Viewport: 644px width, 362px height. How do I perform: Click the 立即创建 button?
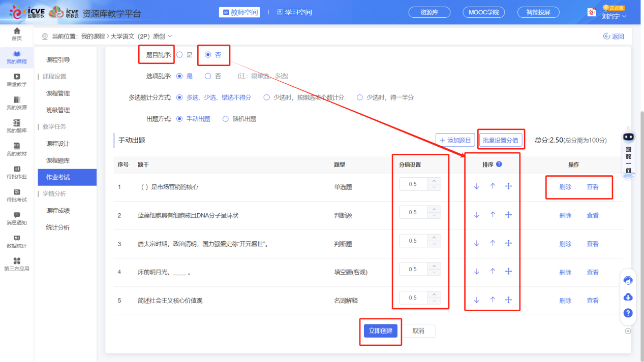point(380,330)
